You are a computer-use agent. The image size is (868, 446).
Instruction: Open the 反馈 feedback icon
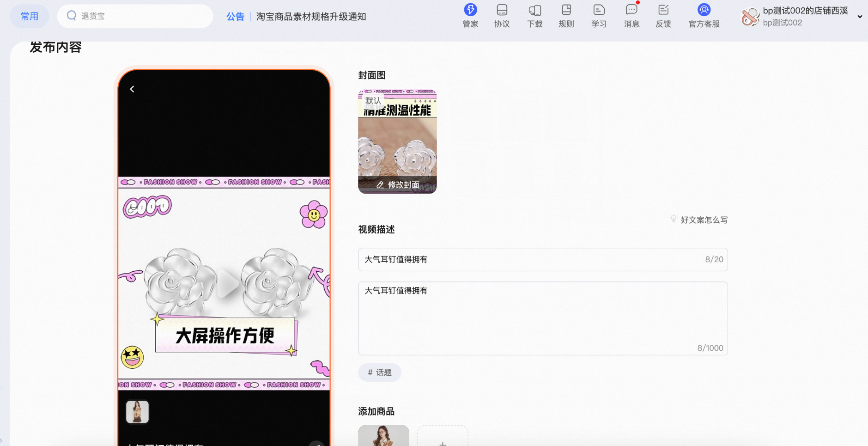tap(663, 16)
